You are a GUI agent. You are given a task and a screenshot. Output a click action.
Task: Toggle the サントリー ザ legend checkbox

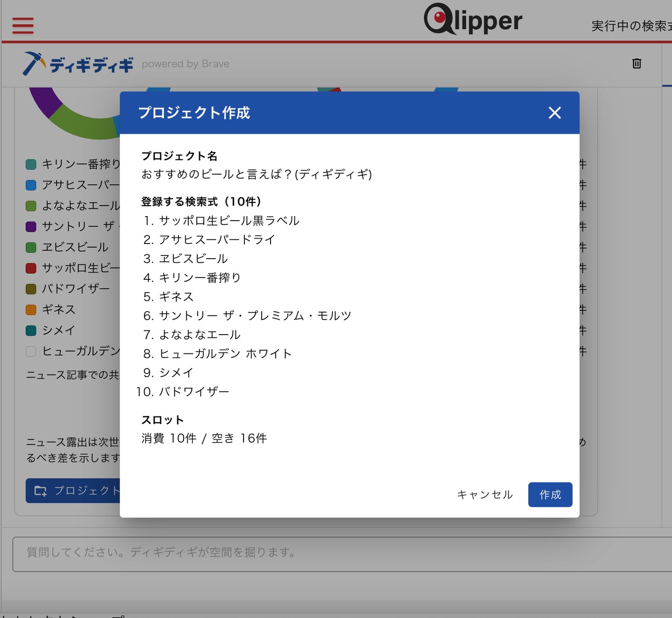(31, 227)
